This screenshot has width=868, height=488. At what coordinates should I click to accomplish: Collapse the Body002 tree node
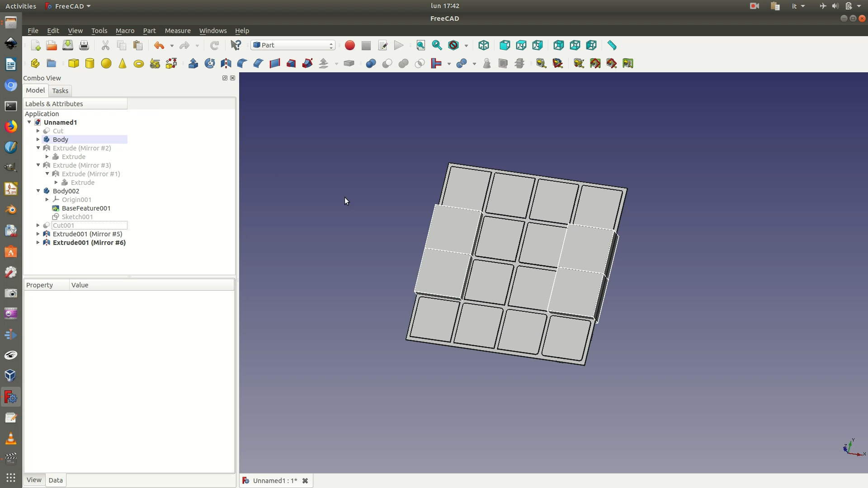(x=38, y=191)
